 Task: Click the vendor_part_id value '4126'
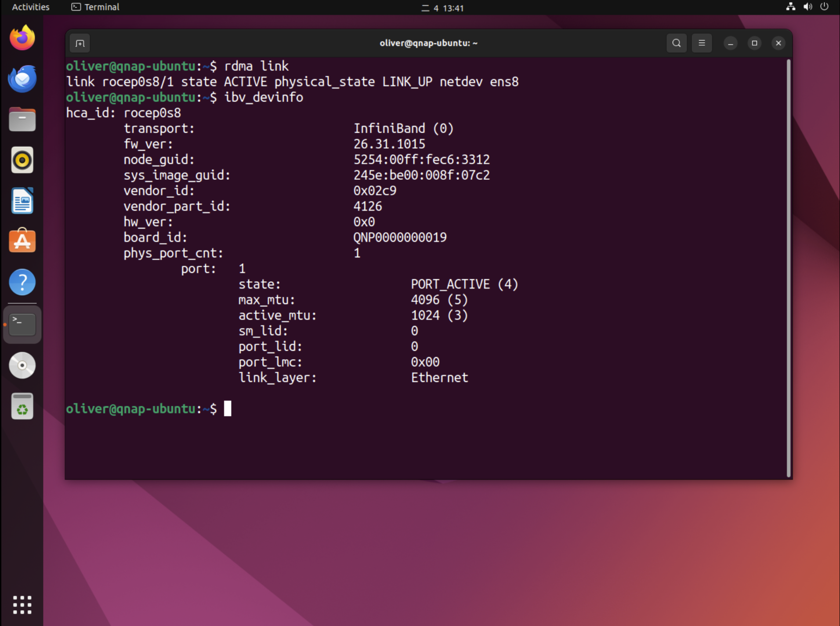point(368,206)
